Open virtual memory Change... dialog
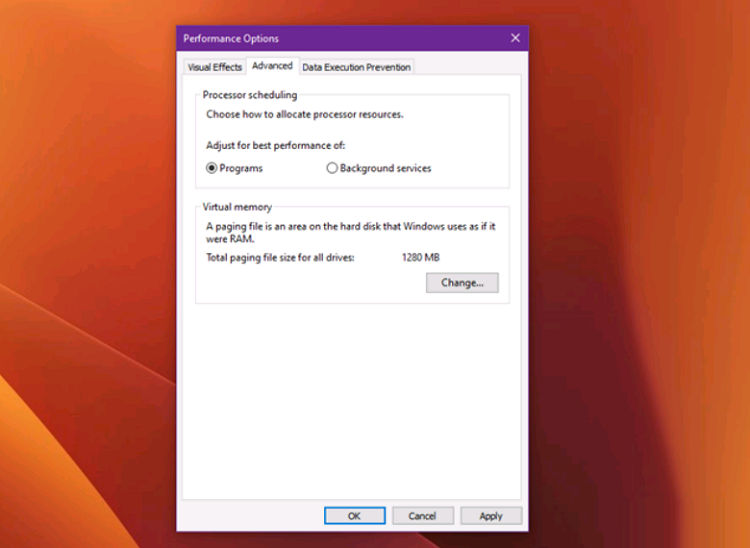 point(462,283)
